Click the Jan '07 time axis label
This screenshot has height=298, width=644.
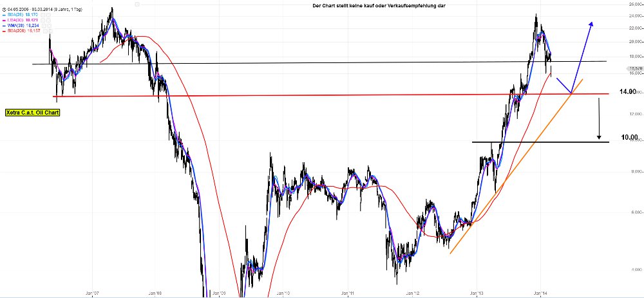click(x=93, y=293)
